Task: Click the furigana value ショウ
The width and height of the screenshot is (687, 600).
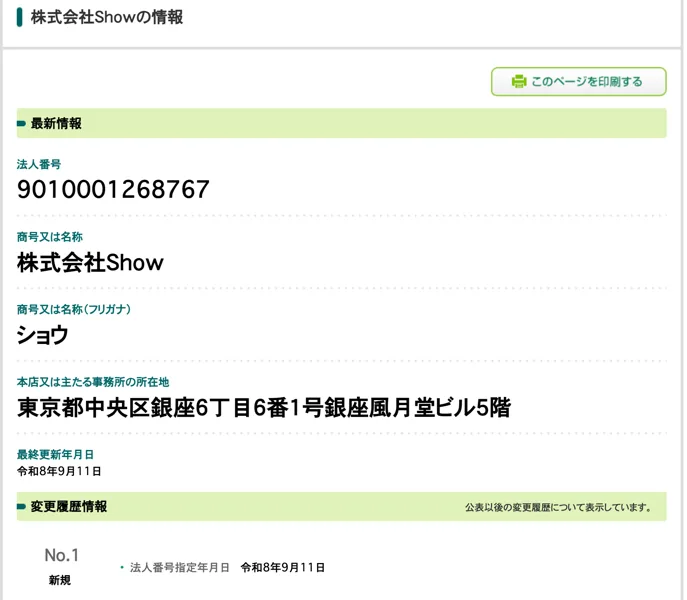Action: [42, 335]
